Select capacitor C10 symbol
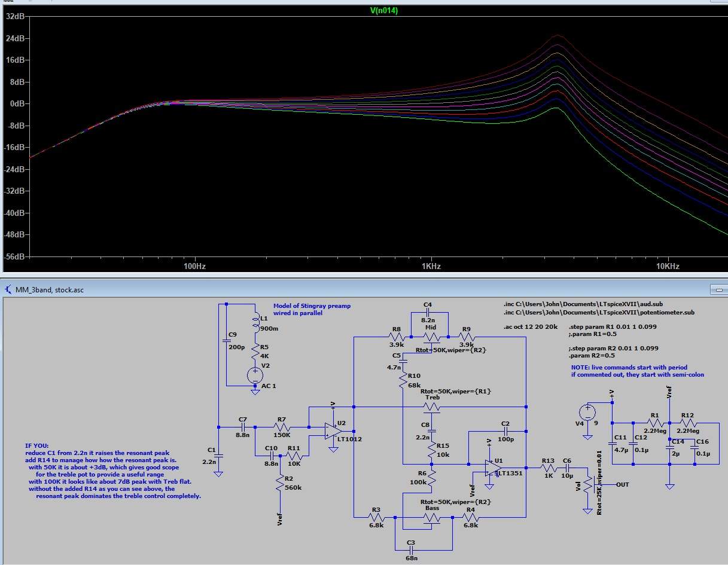The height and width of the screenshot is (565, 728). [x=272, y=456]
